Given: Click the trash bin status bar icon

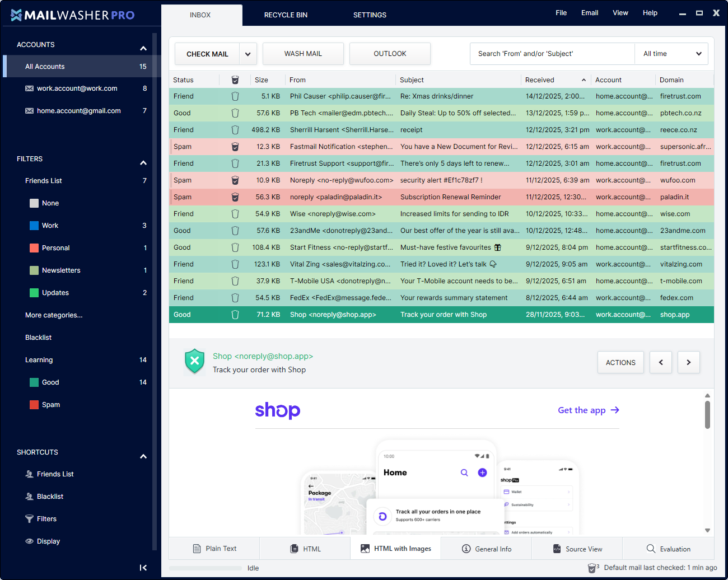Looking at the screenshot, I should coord(592,568).
